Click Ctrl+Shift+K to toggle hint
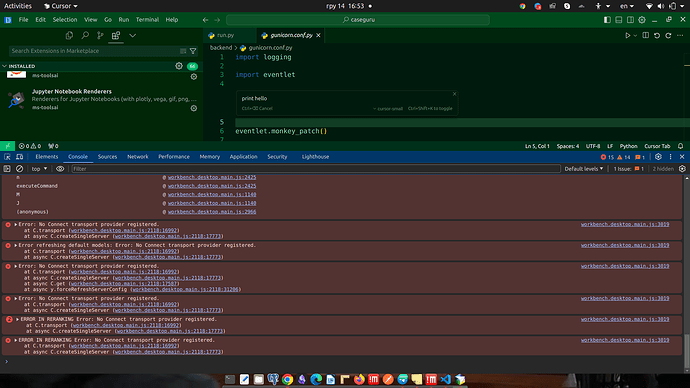 pos(430,109)
